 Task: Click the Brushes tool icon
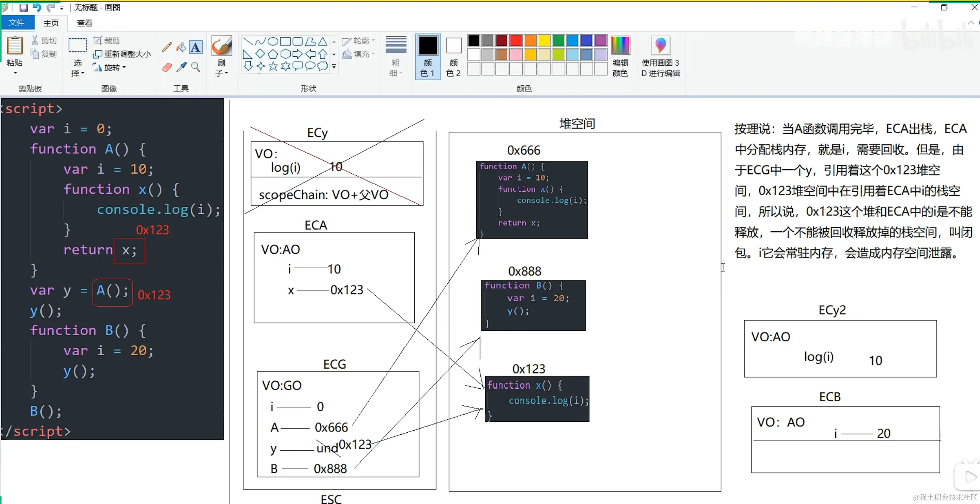[x=222, y=46]
